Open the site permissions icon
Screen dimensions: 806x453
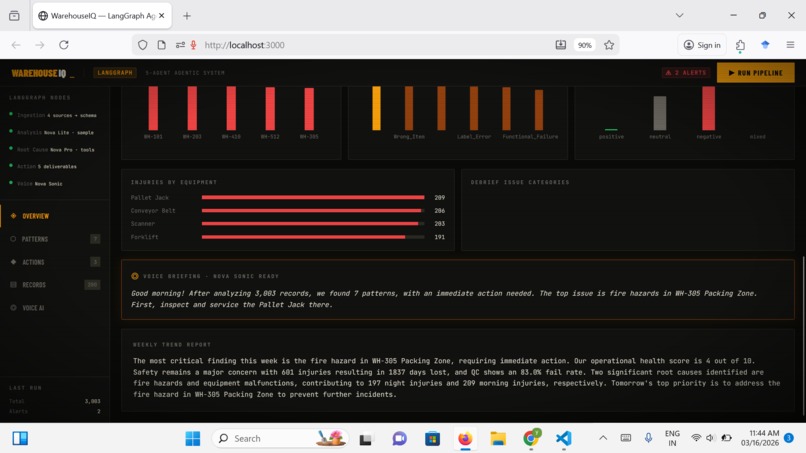coord(180,45)
